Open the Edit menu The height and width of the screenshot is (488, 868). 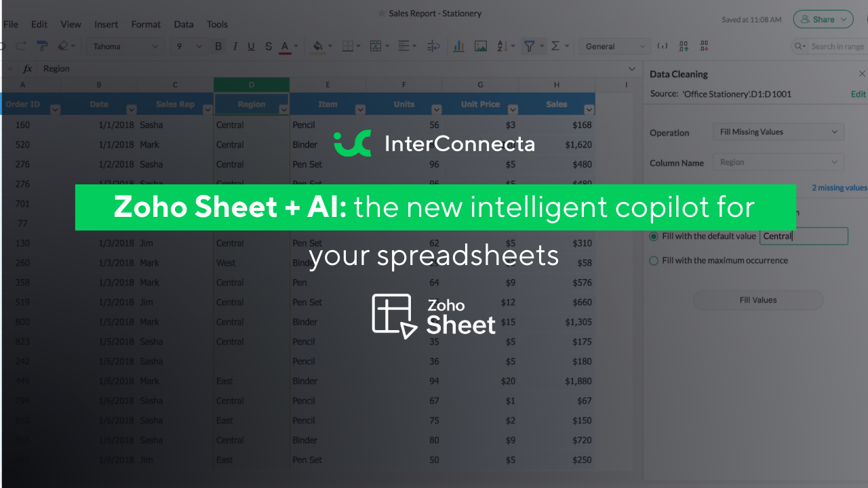pos(39,24)
